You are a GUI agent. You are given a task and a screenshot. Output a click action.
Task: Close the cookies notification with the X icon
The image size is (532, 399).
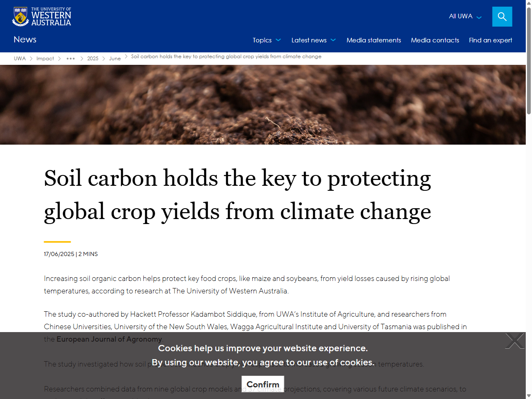pos(514,341)
